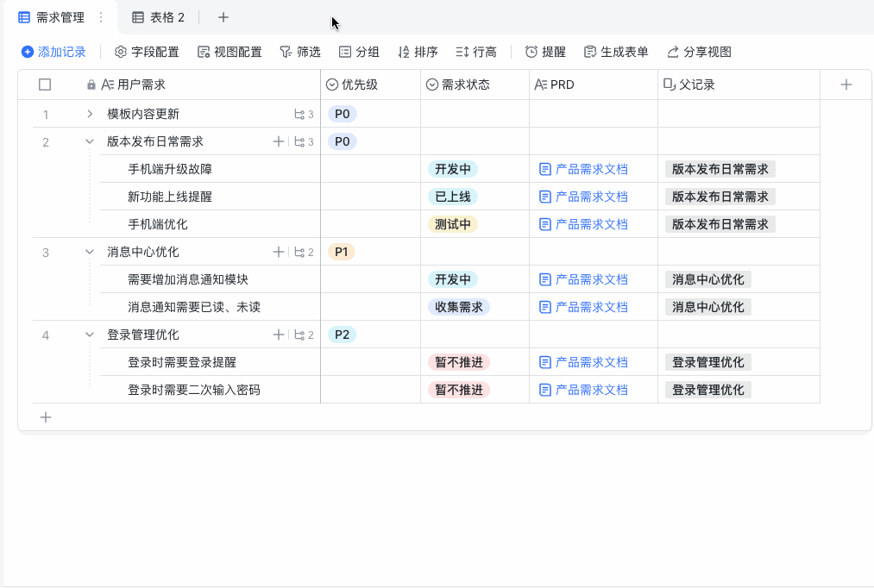This screenshot has height=588, width=874.
Task: Collapse the 消息中心优化 row
Action: [90, 252]
